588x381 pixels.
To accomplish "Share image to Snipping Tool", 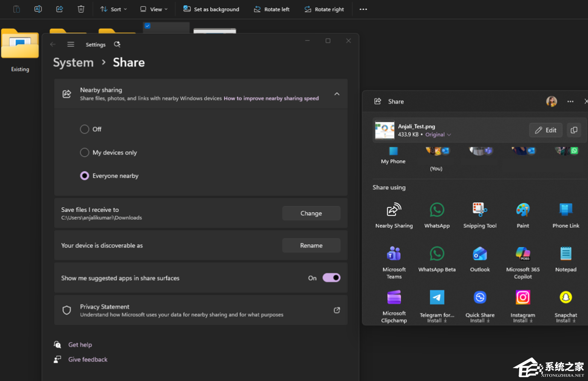I will click(480, 216).
